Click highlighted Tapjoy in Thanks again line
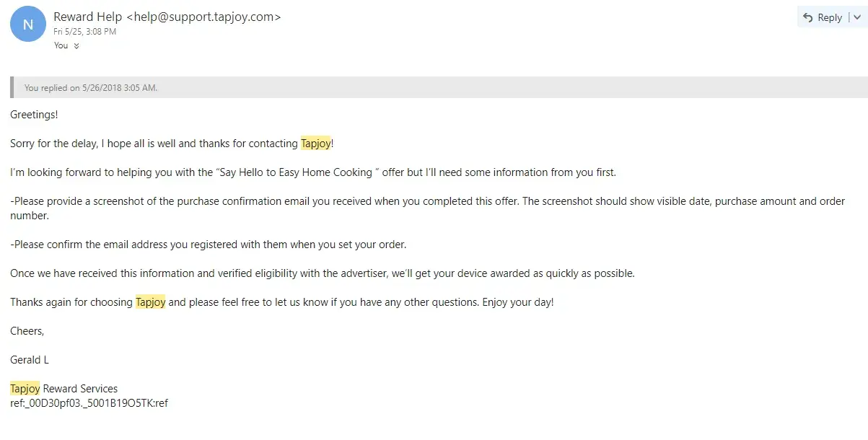Image resolution: width=868 pixels, height=440 pixels. point(150,302)
